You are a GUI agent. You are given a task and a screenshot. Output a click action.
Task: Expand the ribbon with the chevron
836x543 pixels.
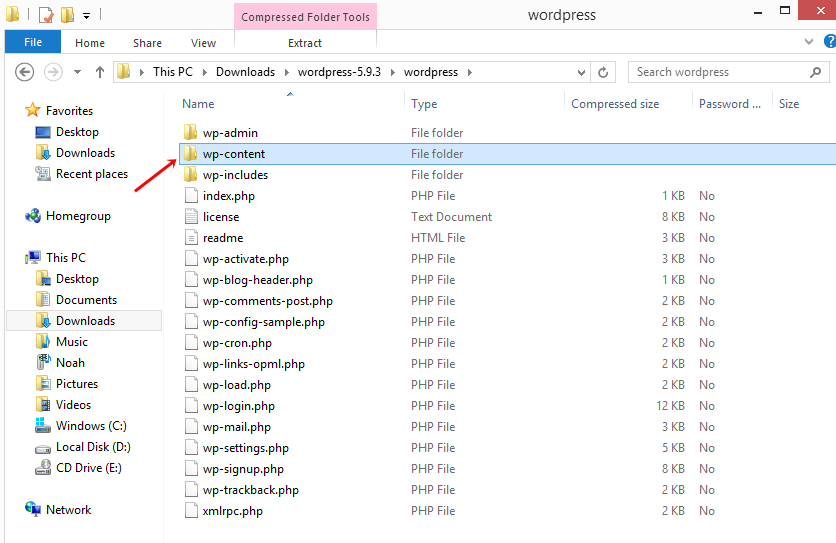click(x=809, y=42)
